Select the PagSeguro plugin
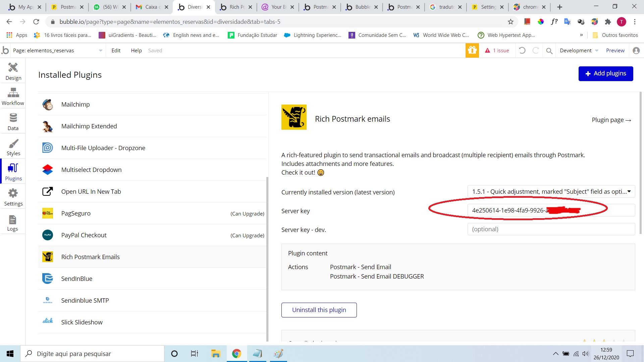The height and width of the screenshot is (362, 644). click(152, 213)
